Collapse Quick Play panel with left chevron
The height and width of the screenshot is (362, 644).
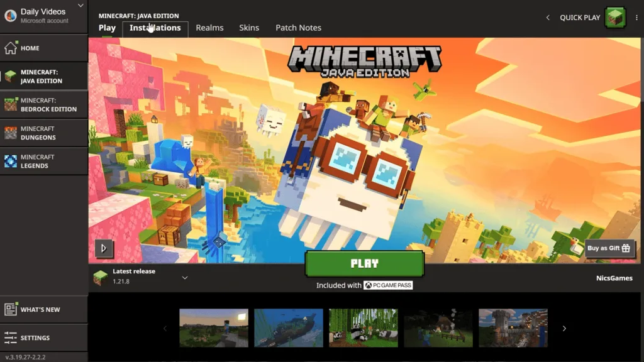click(x=548, y=18)
